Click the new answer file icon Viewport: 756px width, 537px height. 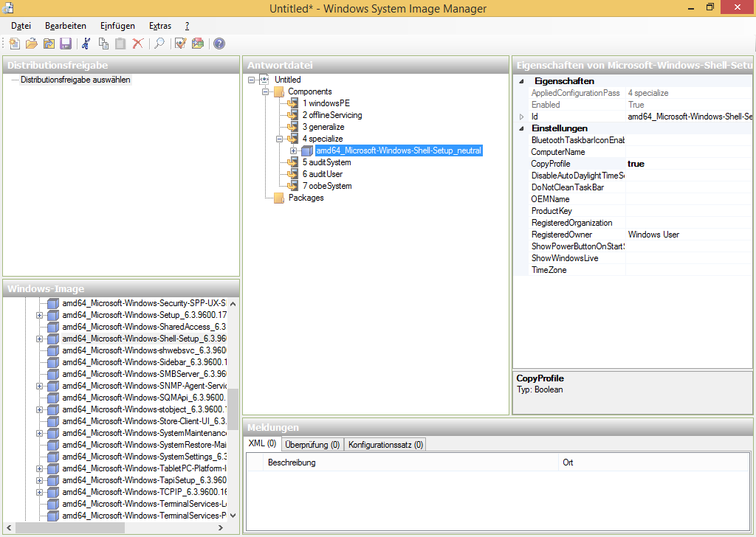(15, 44)
